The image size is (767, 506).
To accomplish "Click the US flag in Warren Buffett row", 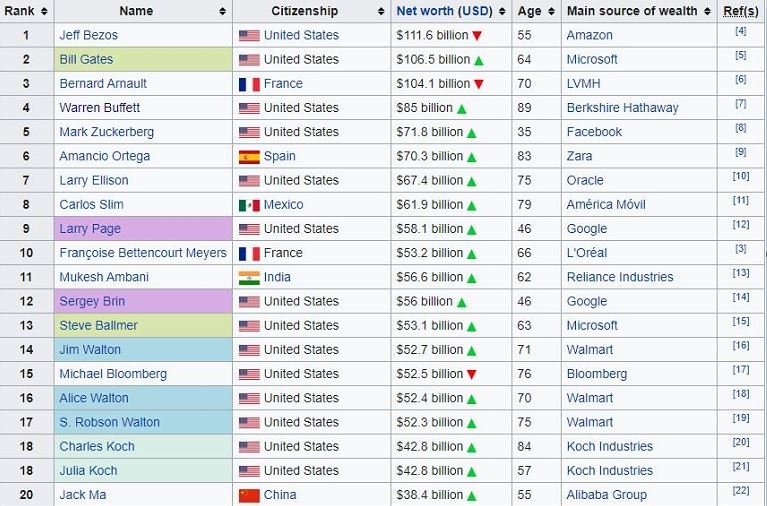I will pyautogui.click(x=249, y=108).
